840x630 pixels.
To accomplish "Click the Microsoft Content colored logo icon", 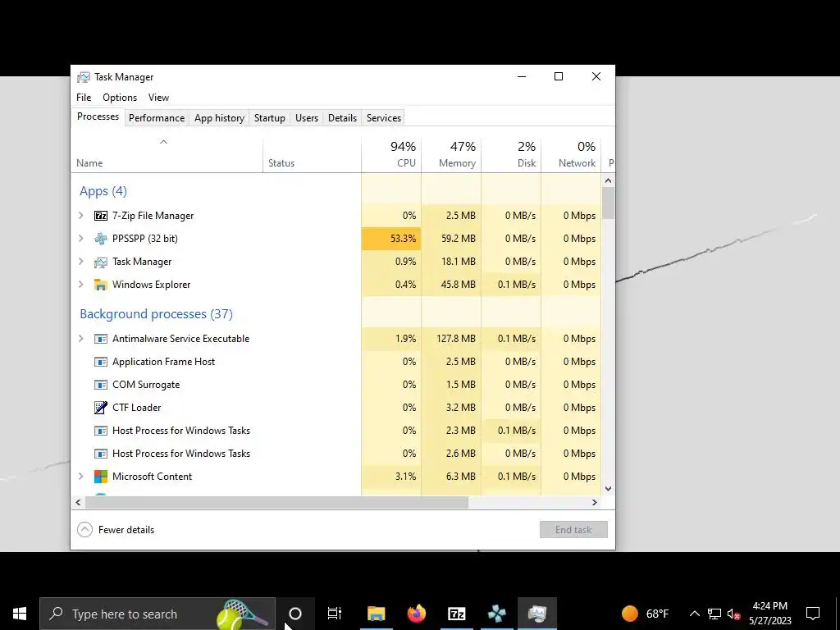I will (101, 477).
